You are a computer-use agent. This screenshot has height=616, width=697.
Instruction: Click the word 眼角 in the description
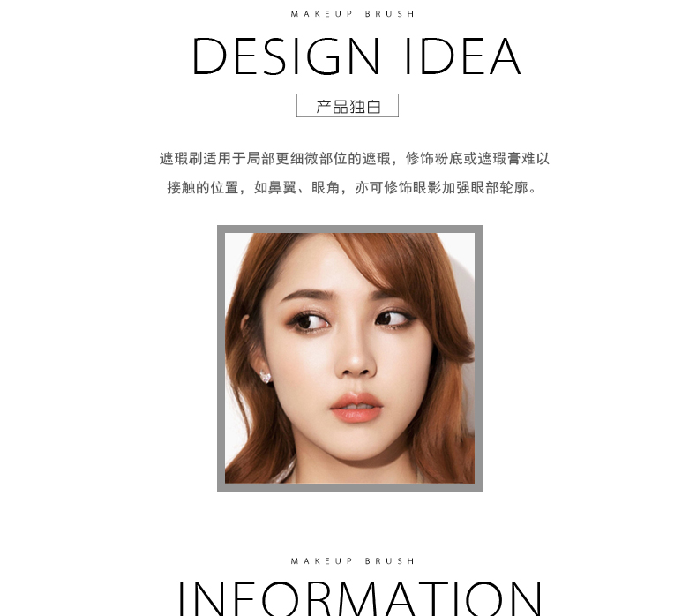pyautogui.click(x=326, y=188)
